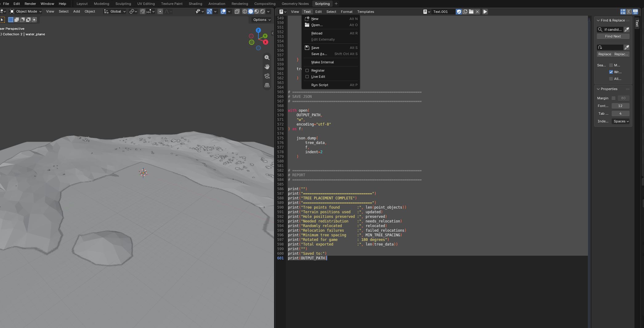The width and height of the screenshot is (644, 328).
Task: Open the Object Mode dropdown
Action: (x=26, y=11)
